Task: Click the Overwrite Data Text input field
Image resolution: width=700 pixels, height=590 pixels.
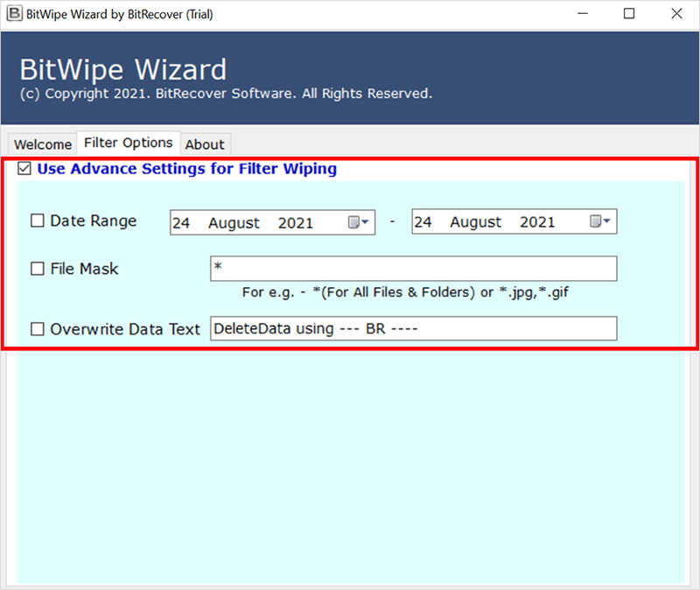Action: click(x=413, y=329)
